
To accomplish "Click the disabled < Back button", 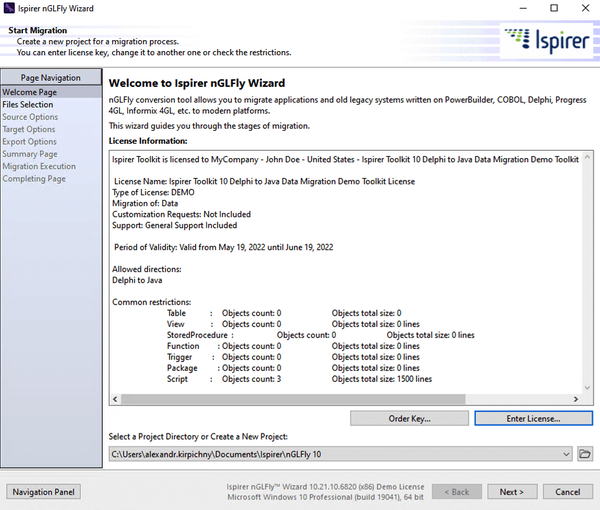I will [457, 492].
